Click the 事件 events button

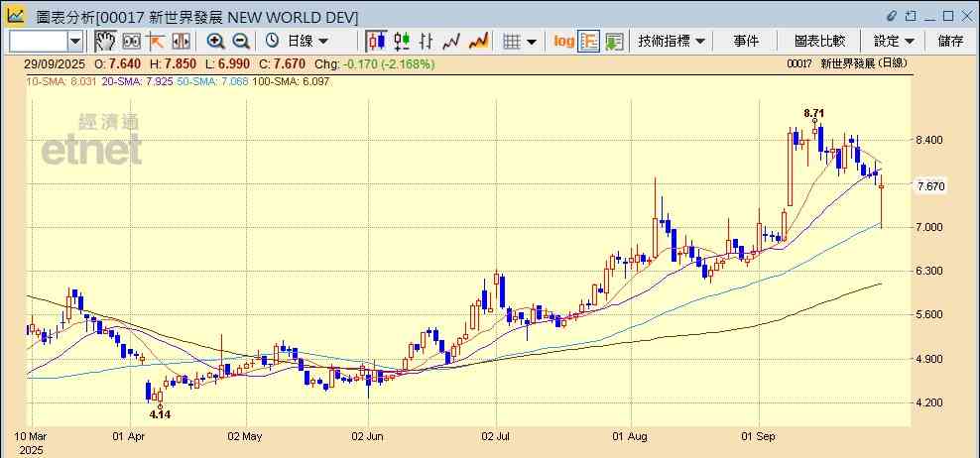746,42
